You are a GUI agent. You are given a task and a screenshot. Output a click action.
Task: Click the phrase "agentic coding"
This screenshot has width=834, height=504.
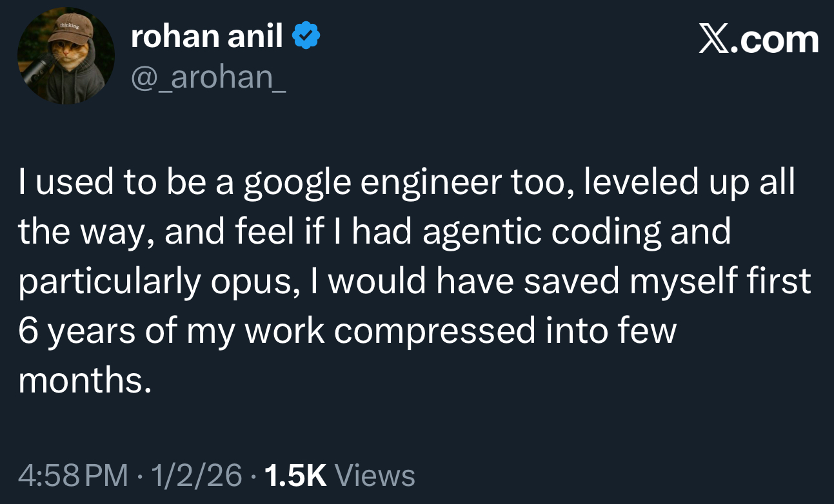(x=542, y=233)
